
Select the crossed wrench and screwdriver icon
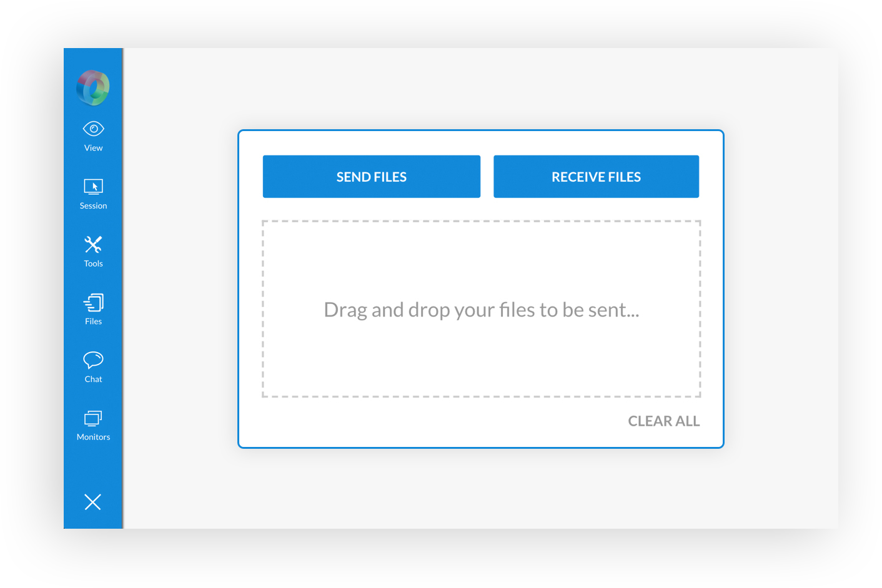(92, 244)
